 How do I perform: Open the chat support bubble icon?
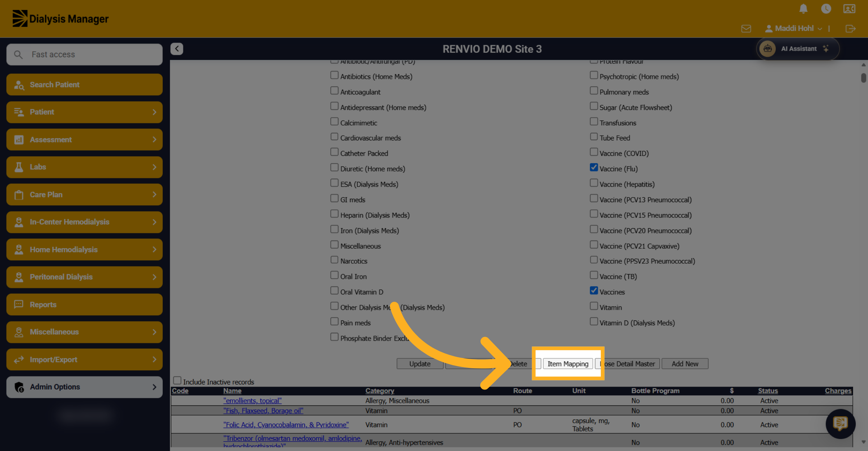click(x=840, y=424)
